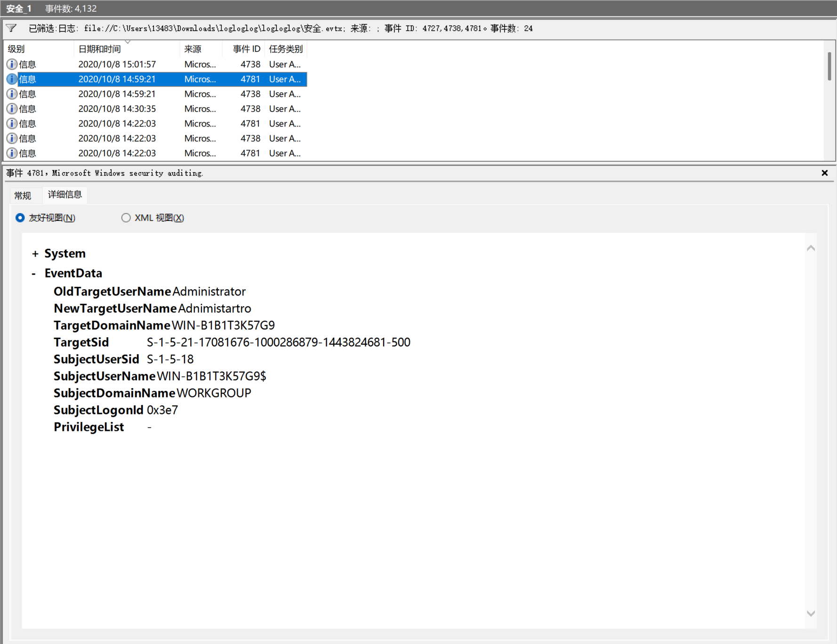This screenshot has width=837, height=644.
Task: Sort by 事件 ID column header
Action: 246,49
